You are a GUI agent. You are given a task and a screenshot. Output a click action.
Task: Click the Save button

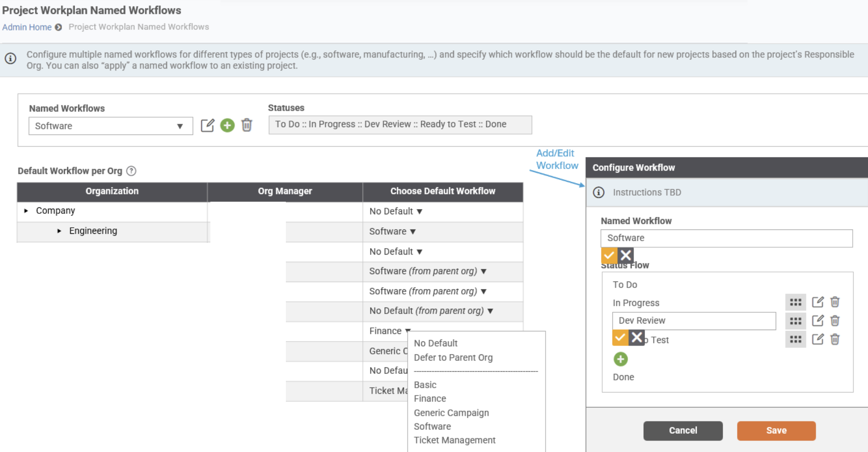(x=776, y=430)
